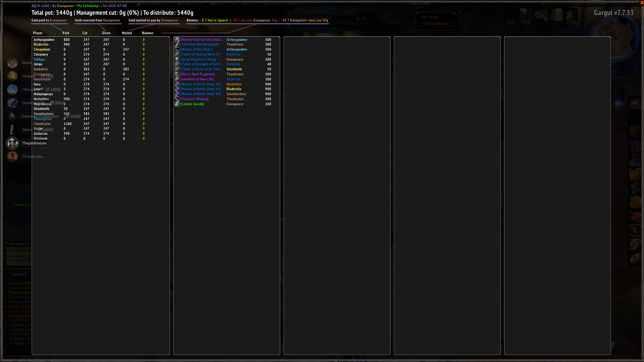Sort by the Player column header
The image size is (644, 362).
pyautogui.click(x=38, y=33)
